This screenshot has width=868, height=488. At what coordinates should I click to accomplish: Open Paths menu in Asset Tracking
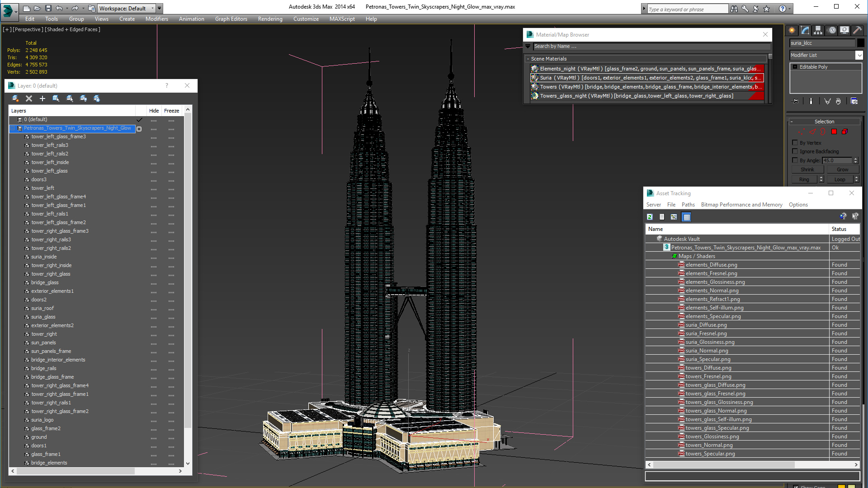[x=688, y=205]
